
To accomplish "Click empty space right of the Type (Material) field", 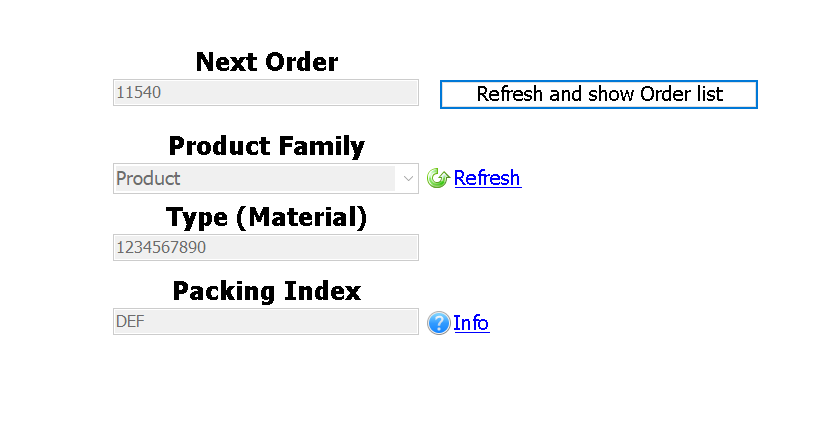I will 600,247.
